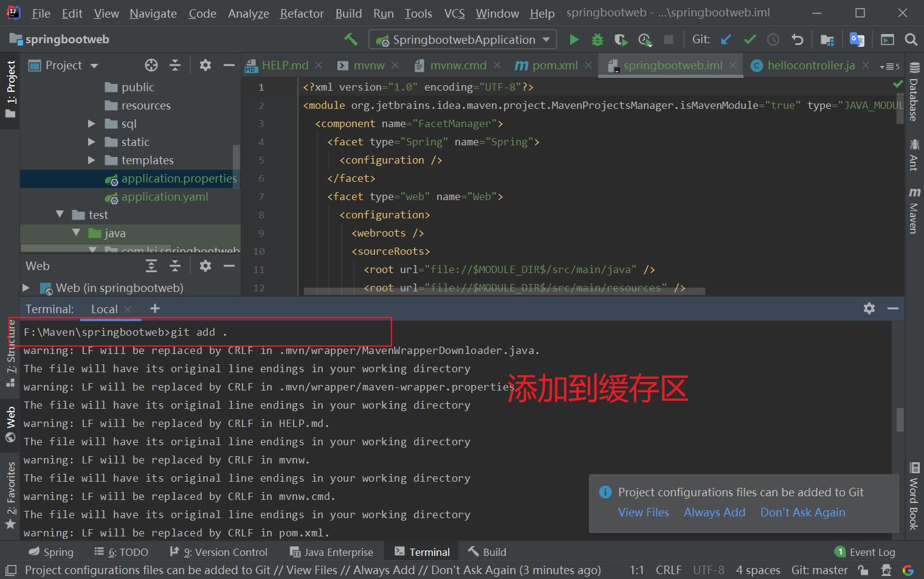Expand all in Web panel header
The height and width of the screenshot is (579, 924).
tap(151, 266)
